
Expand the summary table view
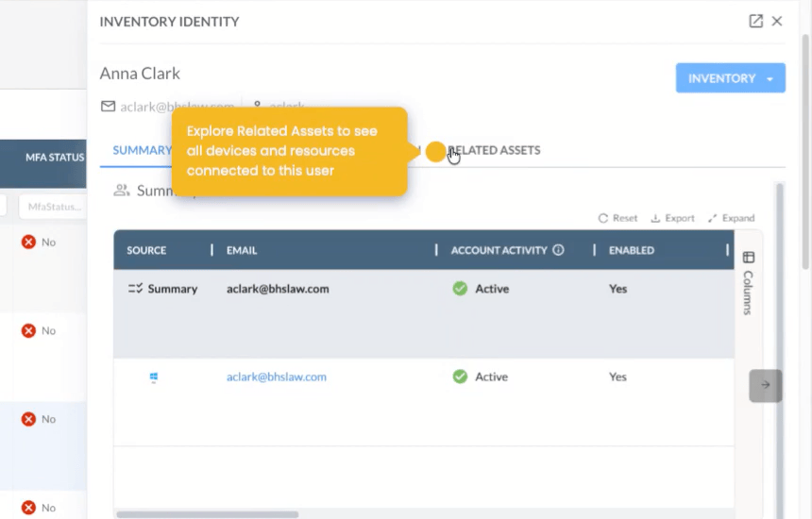(x=731, y=218)
